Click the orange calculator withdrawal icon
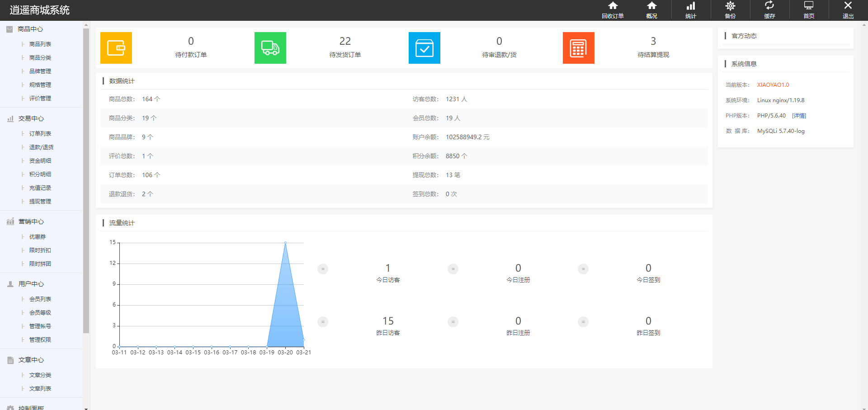868x410 pixels. (578, 48)
